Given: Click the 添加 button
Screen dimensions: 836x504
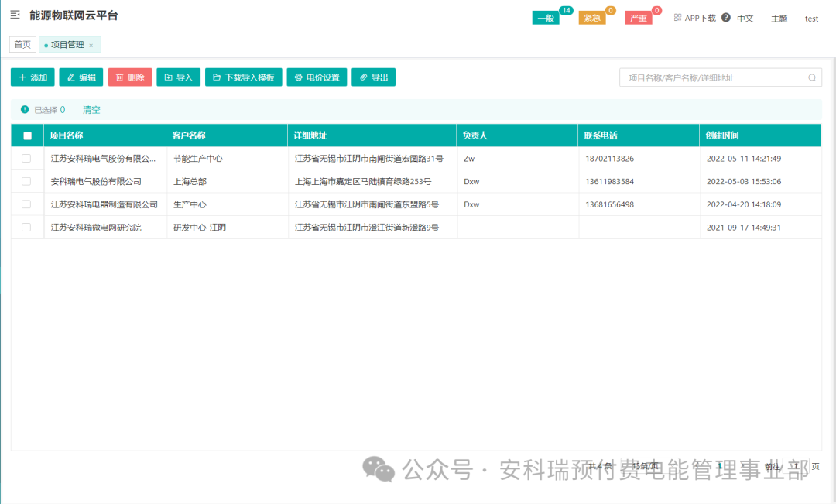Looking at the screenshot, I should pyautogui.click(x=33, y=77).
